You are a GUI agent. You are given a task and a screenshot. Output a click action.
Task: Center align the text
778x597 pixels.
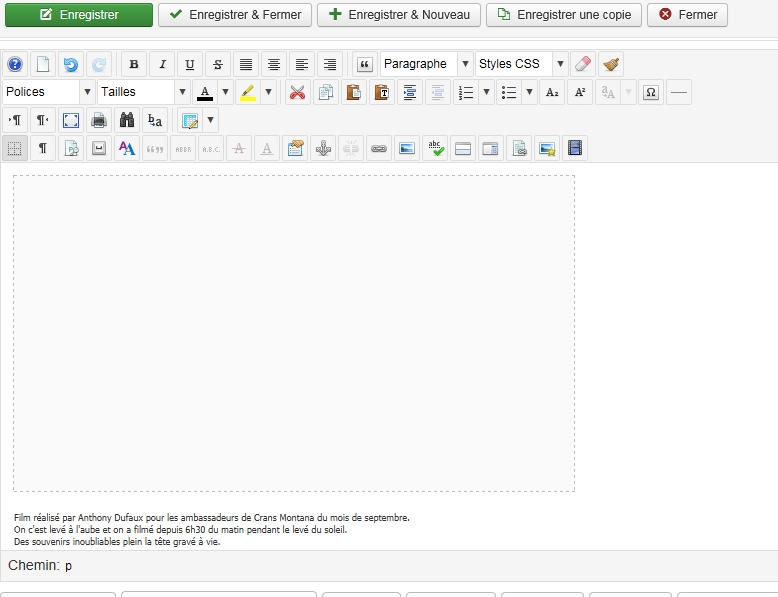tap(273, 65)
